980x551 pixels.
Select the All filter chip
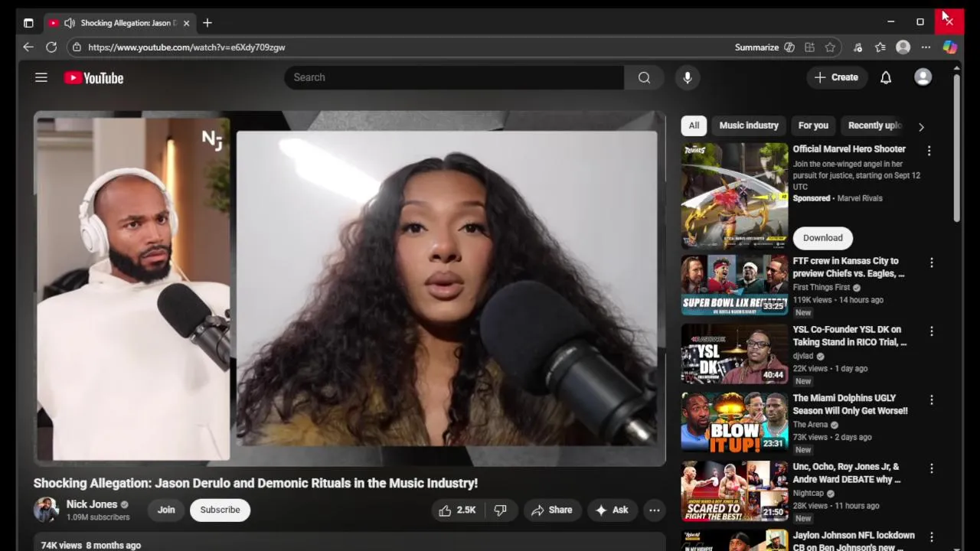click(694, 126)
